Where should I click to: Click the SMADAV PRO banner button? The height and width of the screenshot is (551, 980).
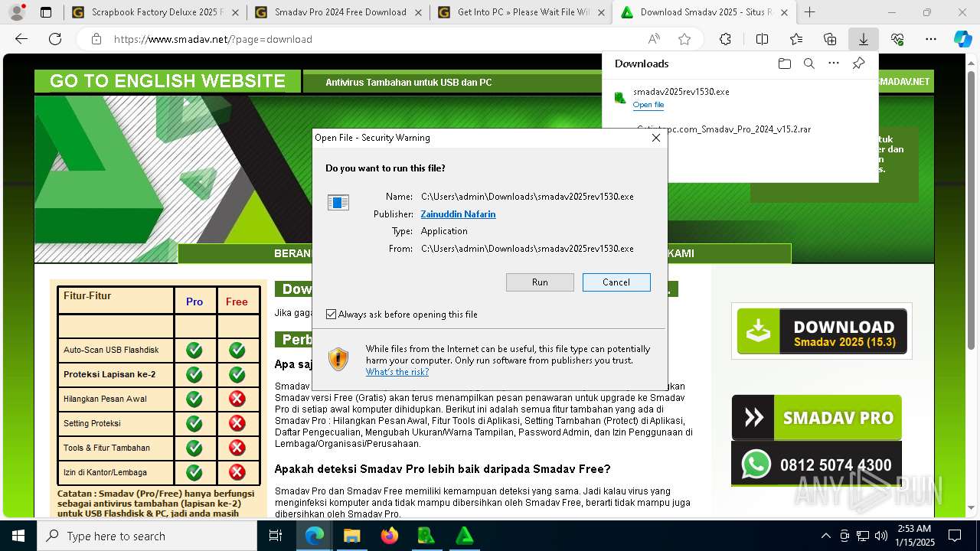pyautogui.click(x=816, y=418)
